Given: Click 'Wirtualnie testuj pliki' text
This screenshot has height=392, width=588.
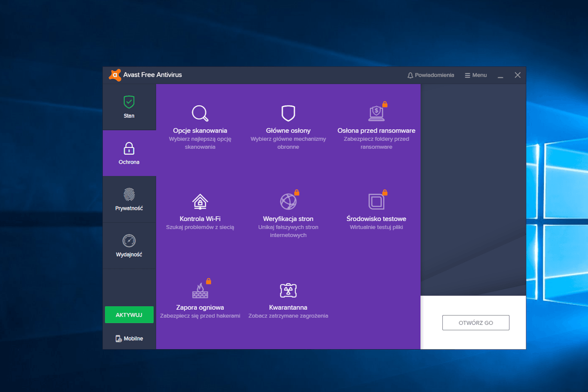Looking at the screenshot, I should click(x=376, y=227).
